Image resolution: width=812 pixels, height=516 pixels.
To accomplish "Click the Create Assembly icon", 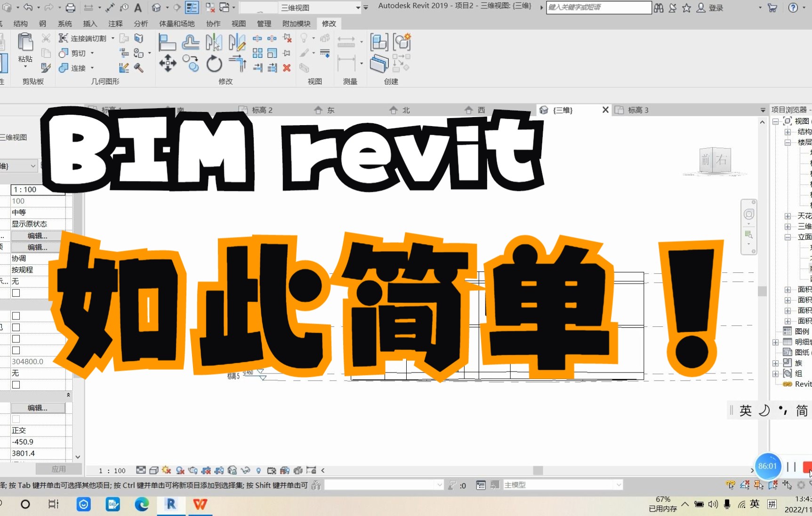I will coord(379,42).
